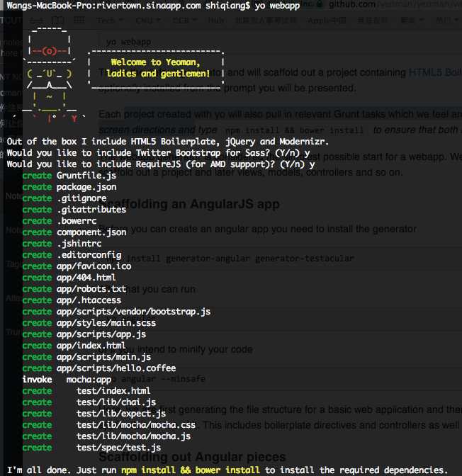Click the 'app/favicon.ico' path
The height and width of the screenshot is (476, 462).
[x=94, y=266]
